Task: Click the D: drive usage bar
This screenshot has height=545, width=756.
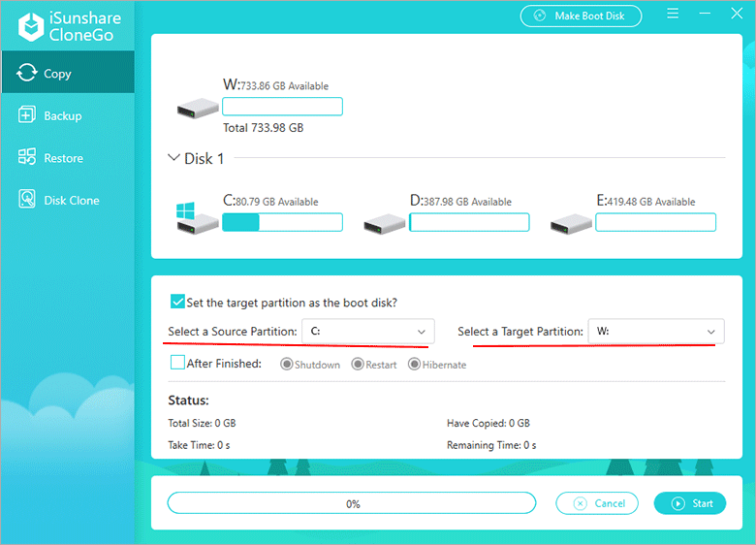Action: (x=469, y=222)
